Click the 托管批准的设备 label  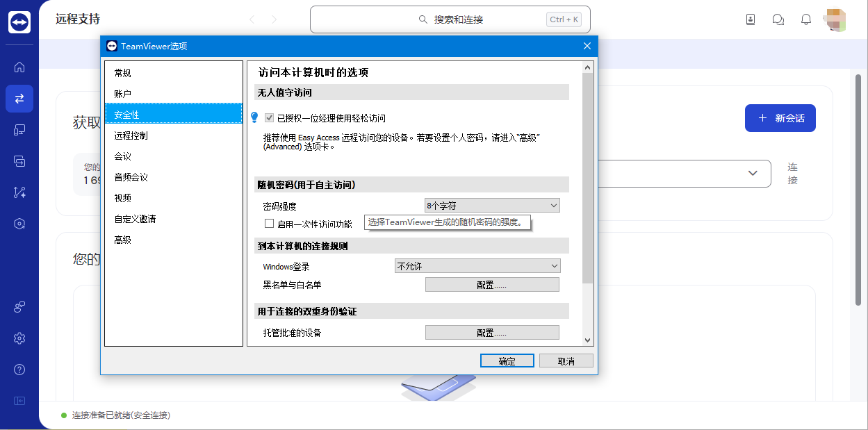(x=292, y=333)
